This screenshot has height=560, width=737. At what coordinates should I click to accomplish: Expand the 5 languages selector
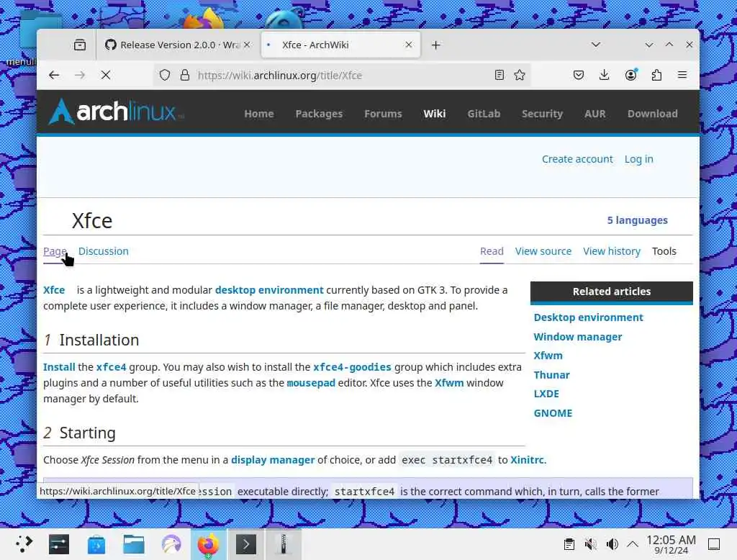[637, 220]
